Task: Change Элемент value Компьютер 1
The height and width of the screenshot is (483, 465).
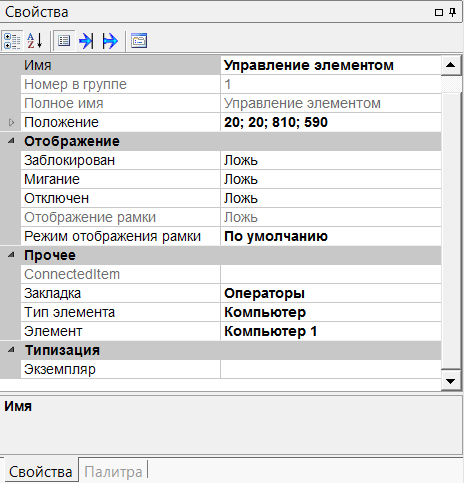Action: [x=331, y=331]
